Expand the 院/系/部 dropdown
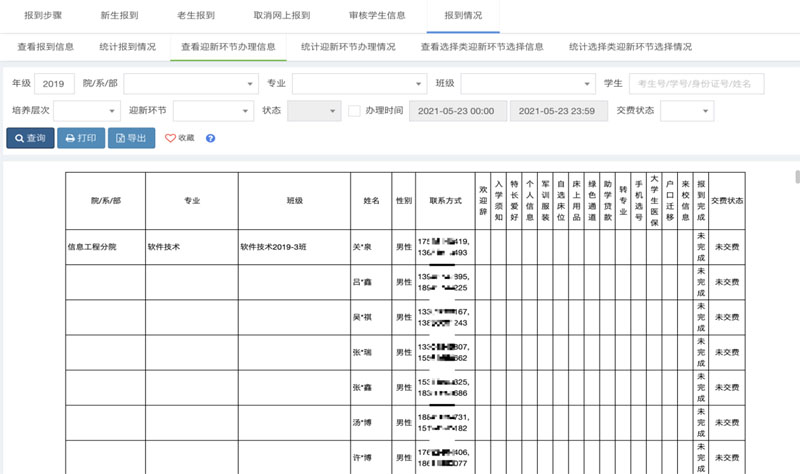 point(190,83)
